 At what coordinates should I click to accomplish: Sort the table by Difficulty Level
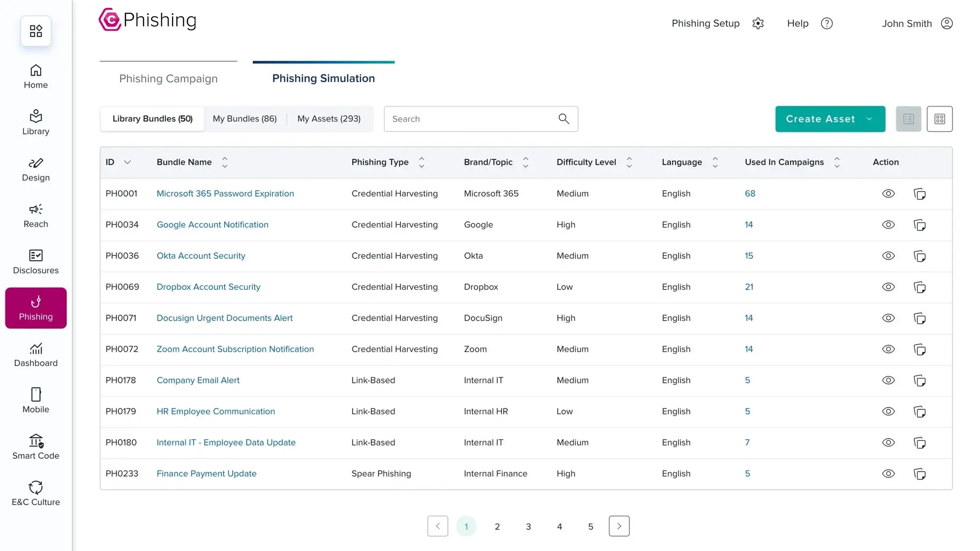tap(629, 162)
